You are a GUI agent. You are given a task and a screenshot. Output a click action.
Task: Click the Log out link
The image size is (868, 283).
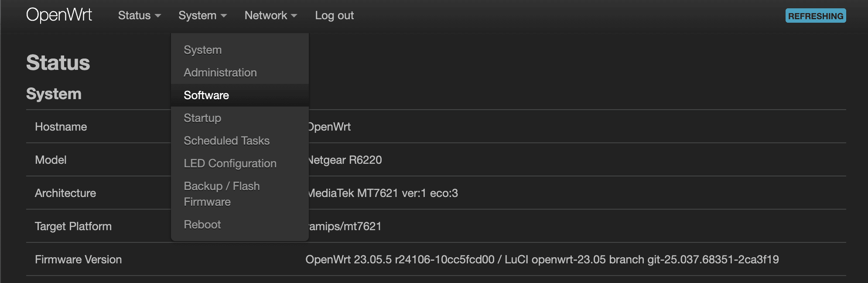click(x=334, y=15)
